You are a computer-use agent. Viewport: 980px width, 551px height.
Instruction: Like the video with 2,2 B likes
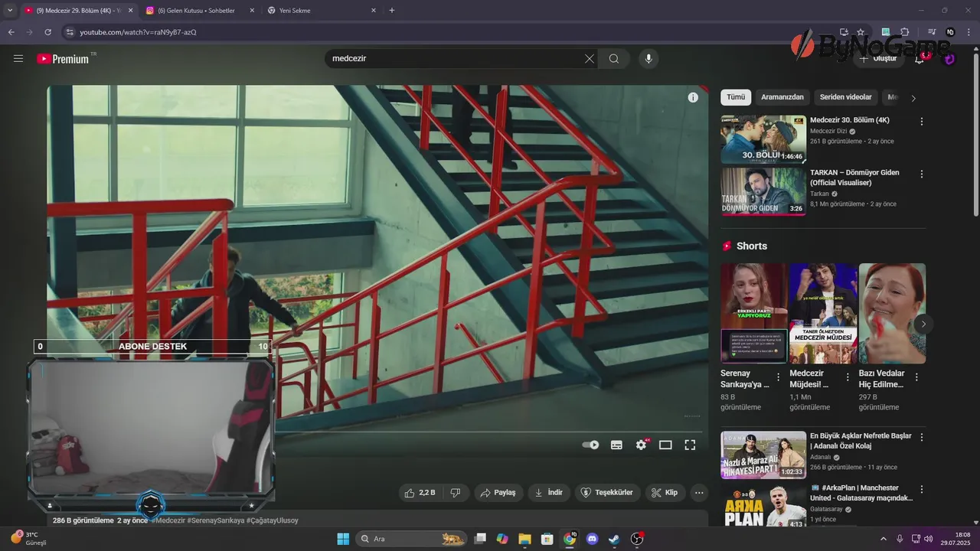[x=420, y=493]
